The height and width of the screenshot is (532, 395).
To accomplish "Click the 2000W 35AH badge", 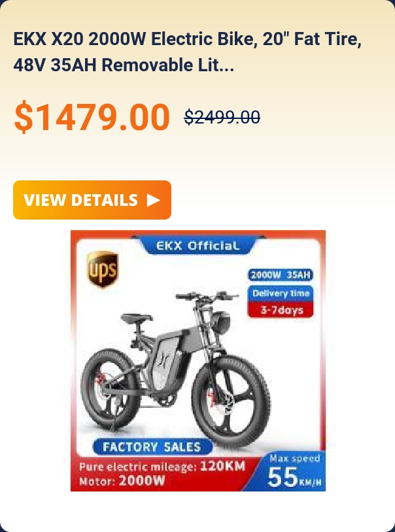I will (x=281, y=274).
